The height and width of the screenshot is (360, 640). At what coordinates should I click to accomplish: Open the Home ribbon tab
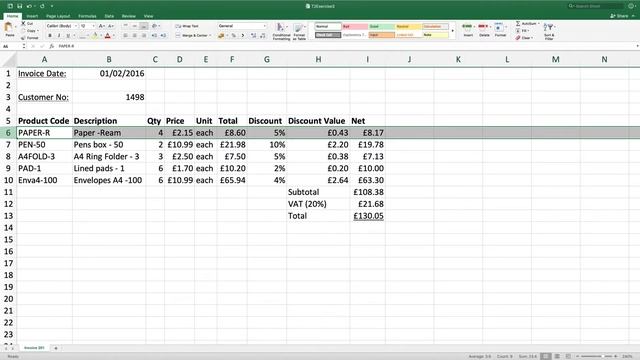[12, 16]
